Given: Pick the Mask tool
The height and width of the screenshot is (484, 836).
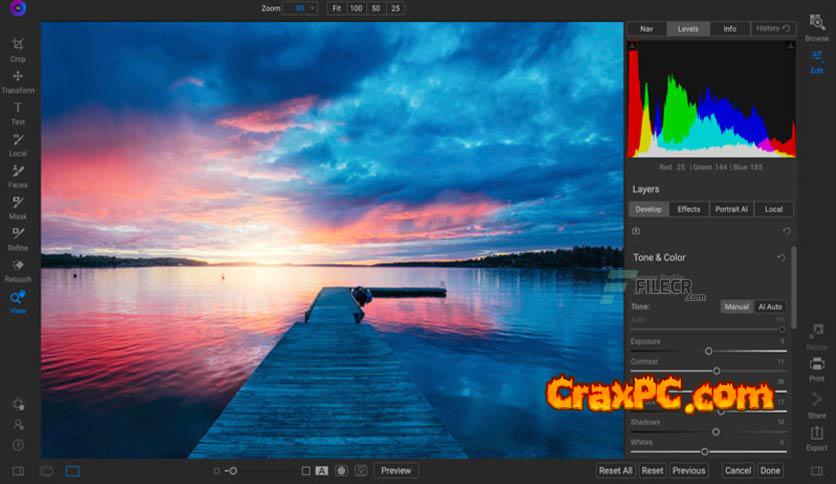Looking at the screenshot, I should (x=18, y=203).
